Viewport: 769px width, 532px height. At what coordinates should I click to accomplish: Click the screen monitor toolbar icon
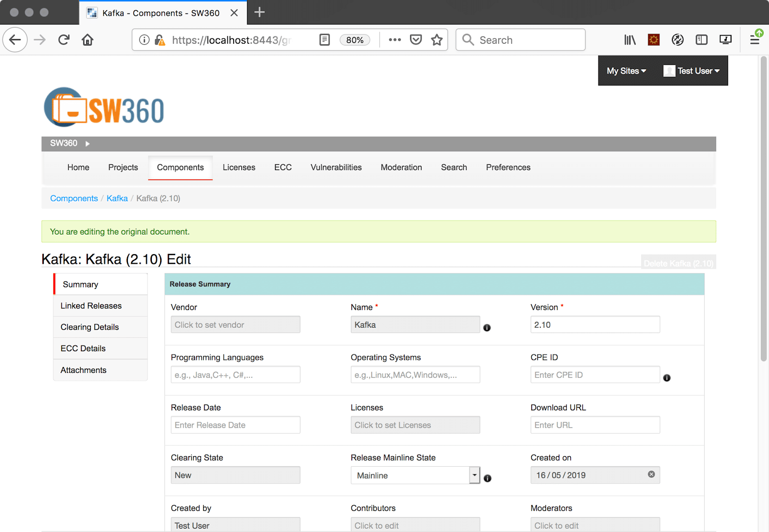pyautogui.click(x=726, y=39)
